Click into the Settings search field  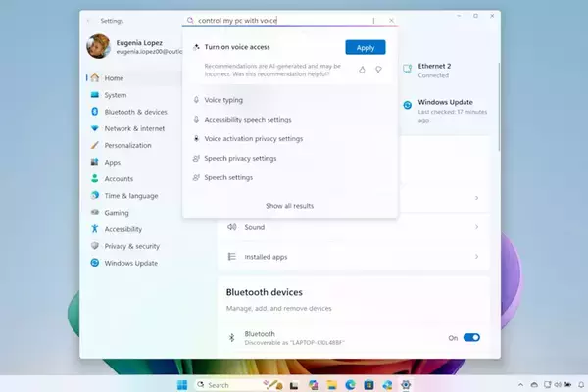click(x=289, y=21)
